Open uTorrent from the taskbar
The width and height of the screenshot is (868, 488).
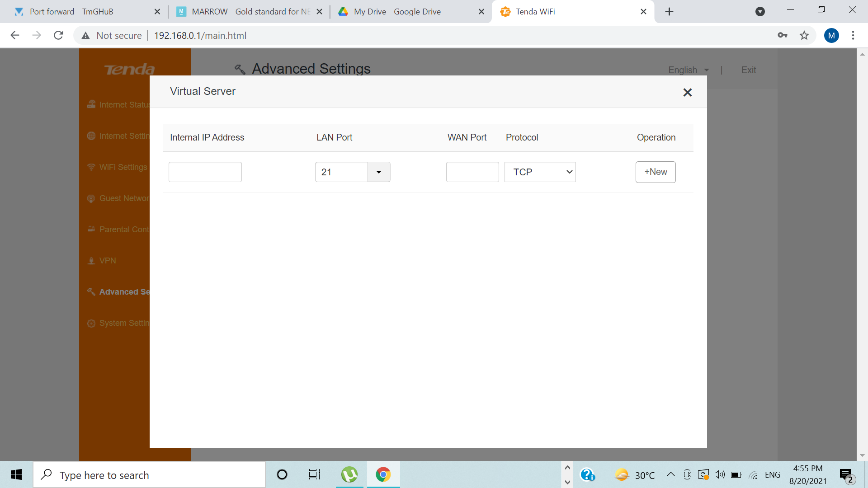[349, 474]
